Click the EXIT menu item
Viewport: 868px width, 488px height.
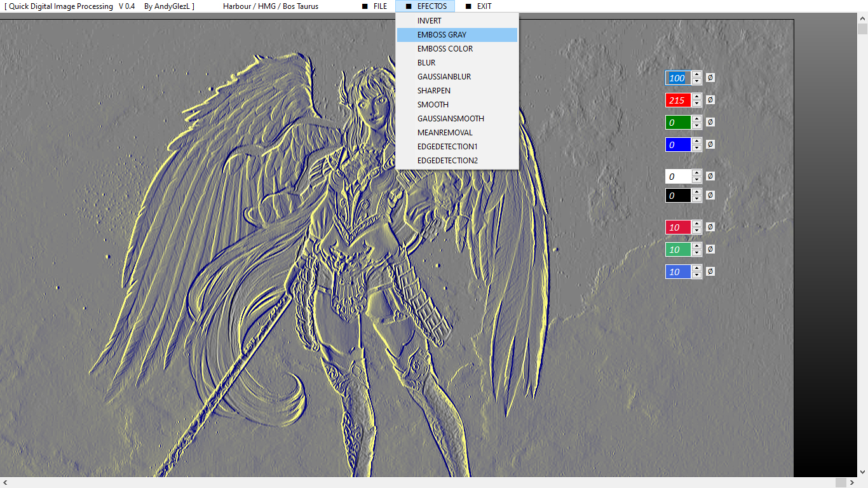coord(478,6)
